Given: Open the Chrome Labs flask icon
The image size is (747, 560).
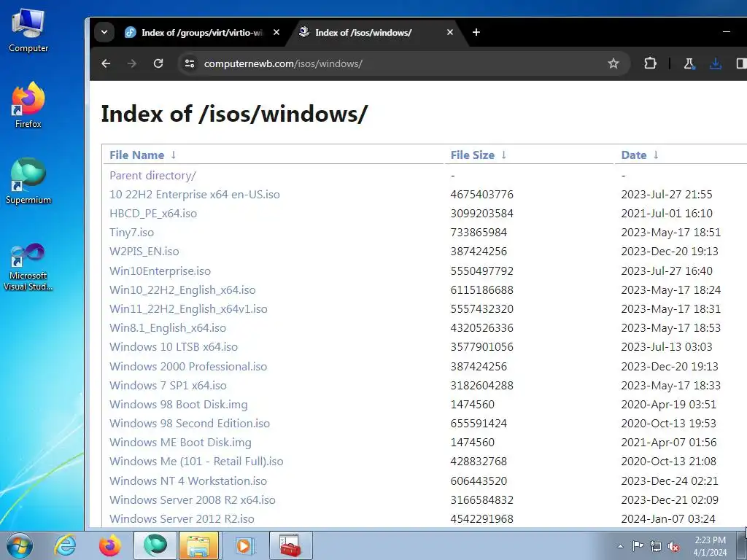Looking at the screenshot, I should coord(689,63).
